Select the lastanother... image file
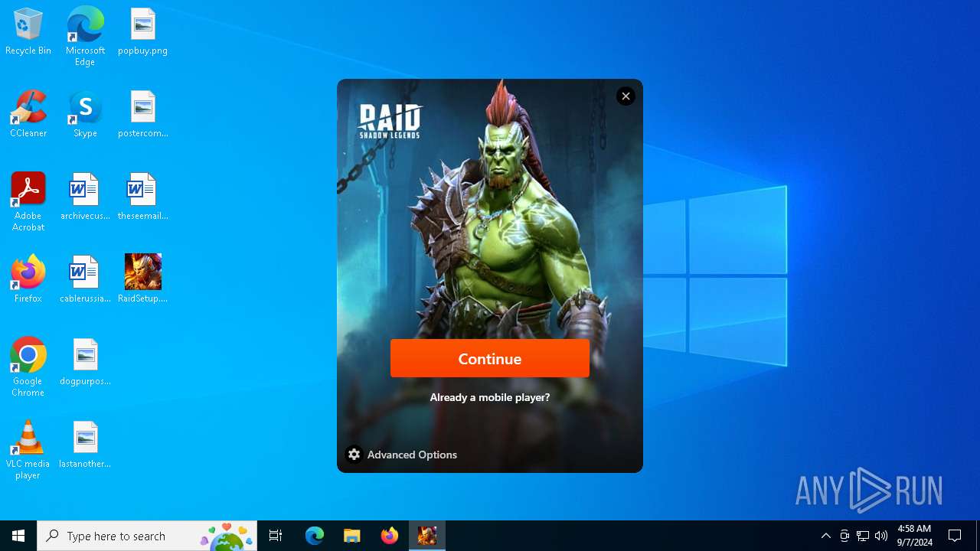Screen dimensions: 980x551 click(x=85, y=445)
